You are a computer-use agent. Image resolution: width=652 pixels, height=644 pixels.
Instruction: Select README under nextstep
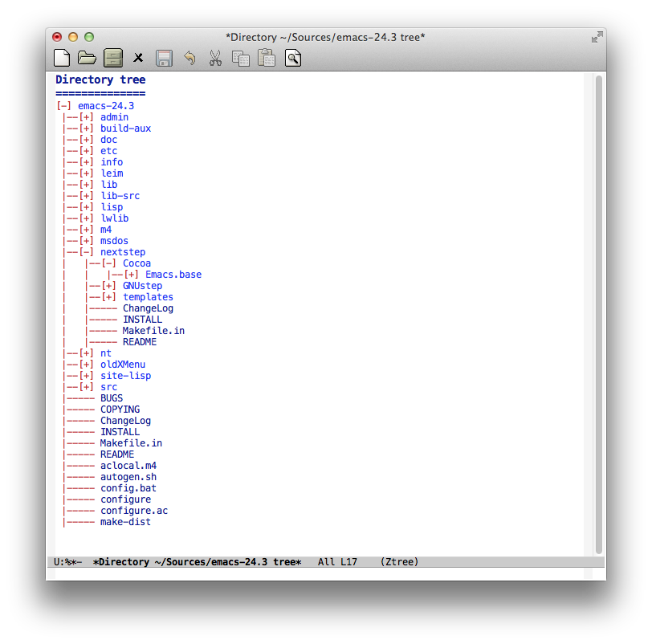(140, 342)
